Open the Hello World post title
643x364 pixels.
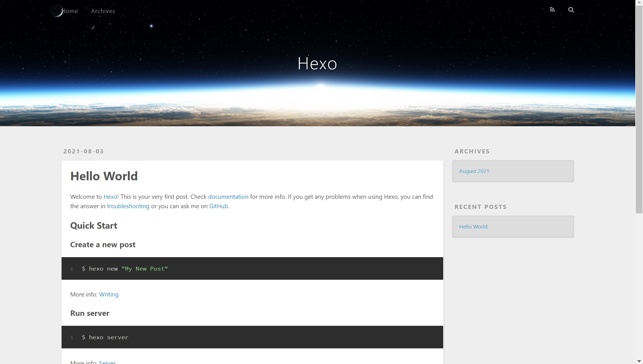pos(104,176)
